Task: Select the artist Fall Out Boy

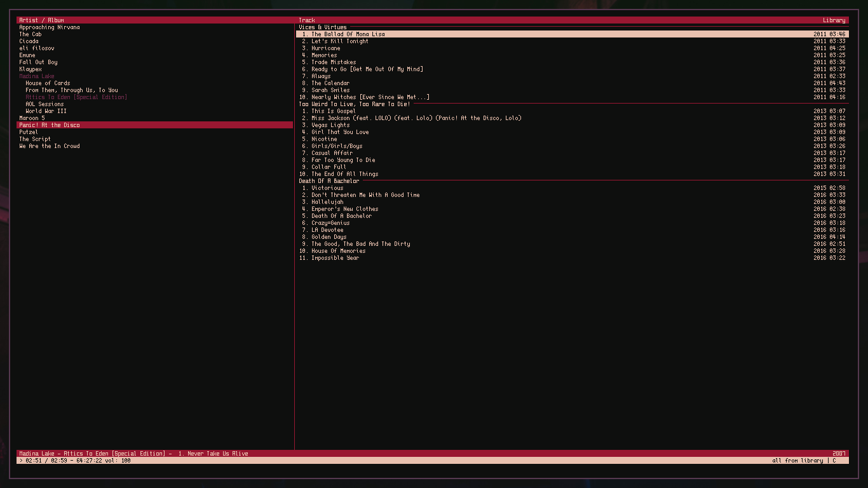Action: [x=37, y=62]
